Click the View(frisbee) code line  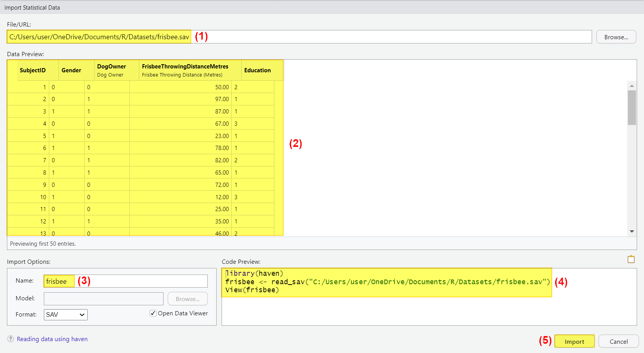point(252,290)
